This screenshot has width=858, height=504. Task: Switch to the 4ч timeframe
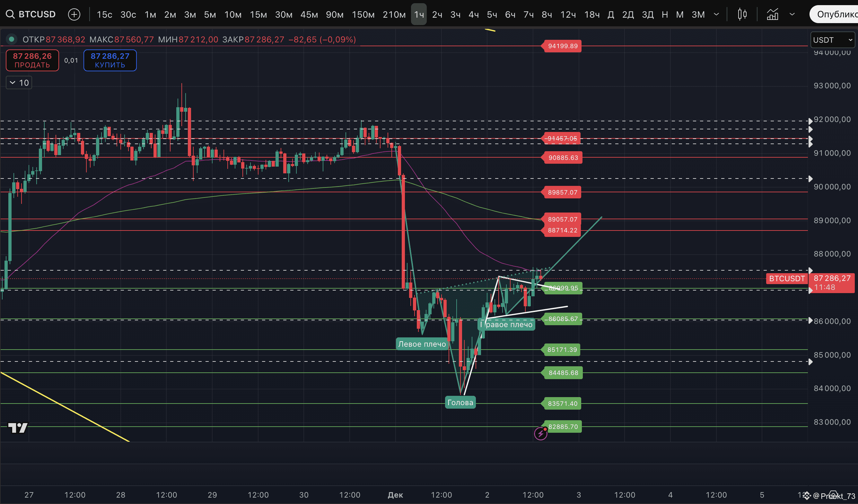(x=473, y=14)
